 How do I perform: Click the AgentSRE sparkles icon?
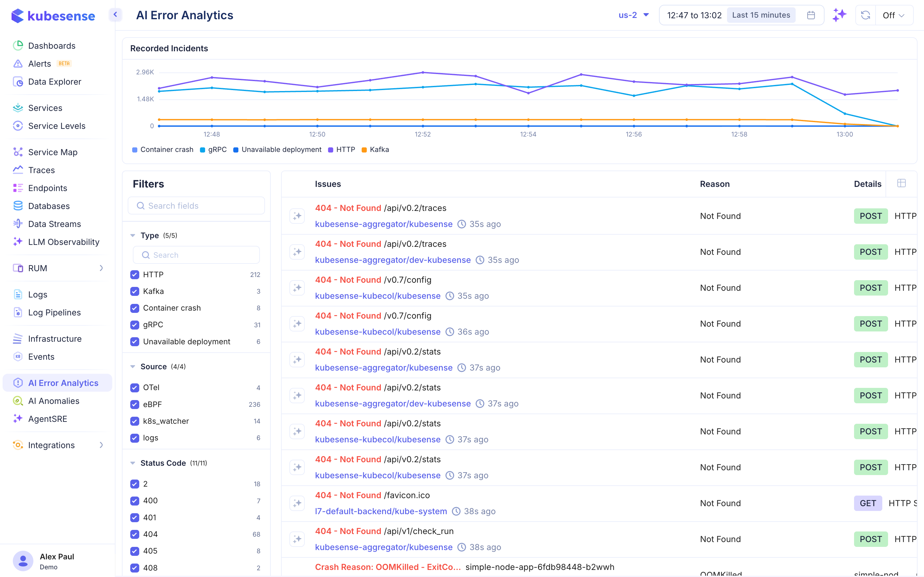(x=18, y=419)
